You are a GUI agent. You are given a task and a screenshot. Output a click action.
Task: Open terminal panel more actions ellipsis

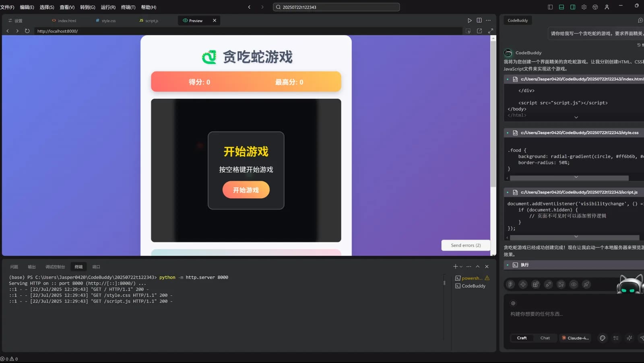pos(469,267)
